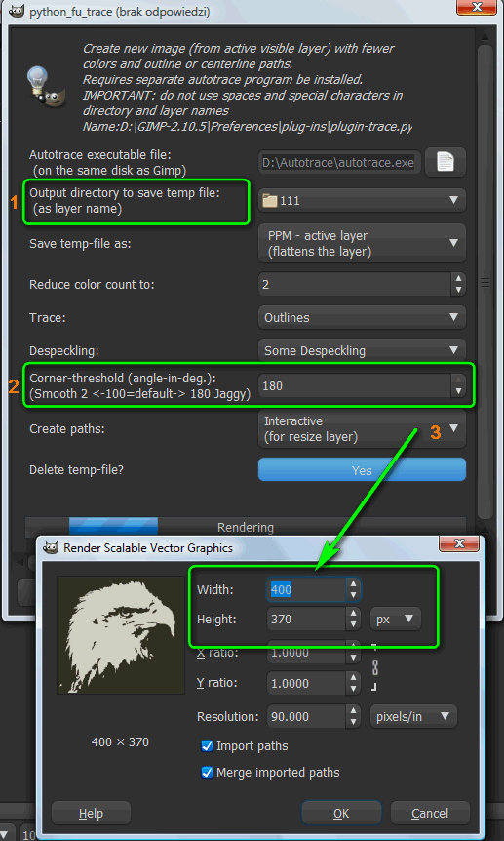504x841 pixels.
Task: Open the px unit dropdown
Action: [x=396, y=619]
